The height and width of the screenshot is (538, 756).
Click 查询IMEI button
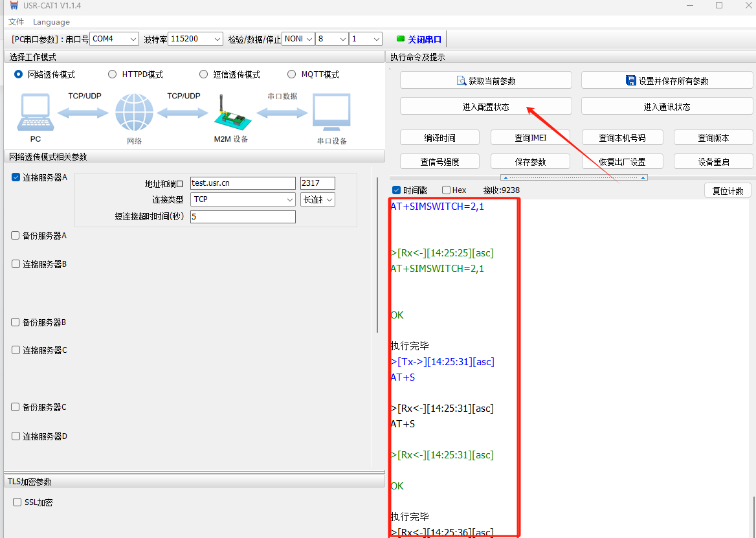tap(530, 138)
